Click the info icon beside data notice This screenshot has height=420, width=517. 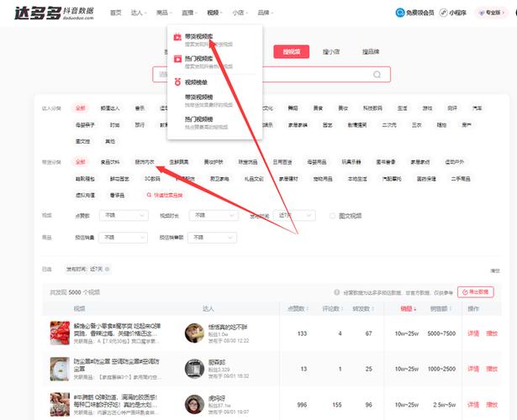[x=336, y=292]
